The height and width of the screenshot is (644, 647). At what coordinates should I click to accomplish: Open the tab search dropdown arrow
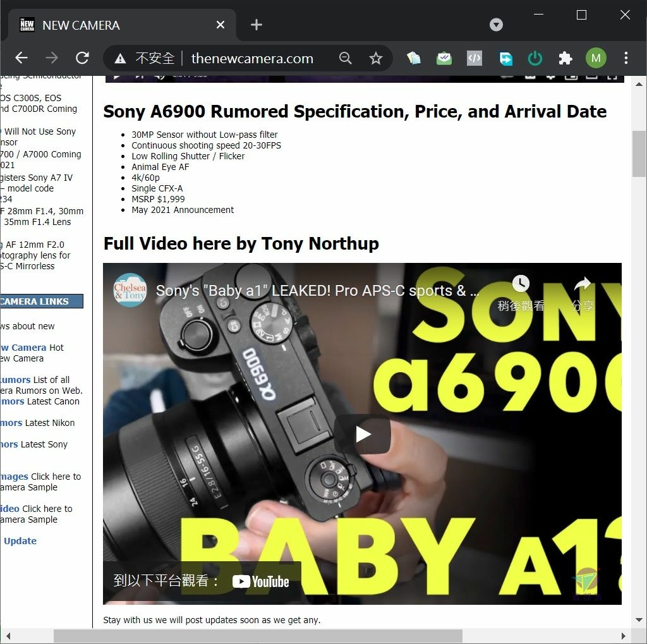tap(496, 25)
